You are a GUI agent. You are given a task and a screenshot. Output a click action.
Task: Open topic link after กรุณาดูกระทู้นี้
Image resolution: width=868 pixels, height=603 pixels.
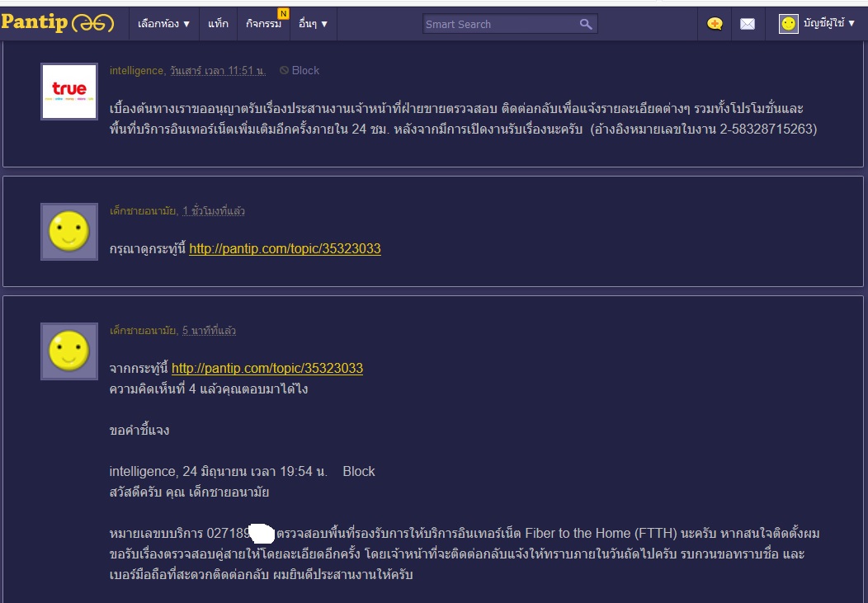(x=285, y=248)
